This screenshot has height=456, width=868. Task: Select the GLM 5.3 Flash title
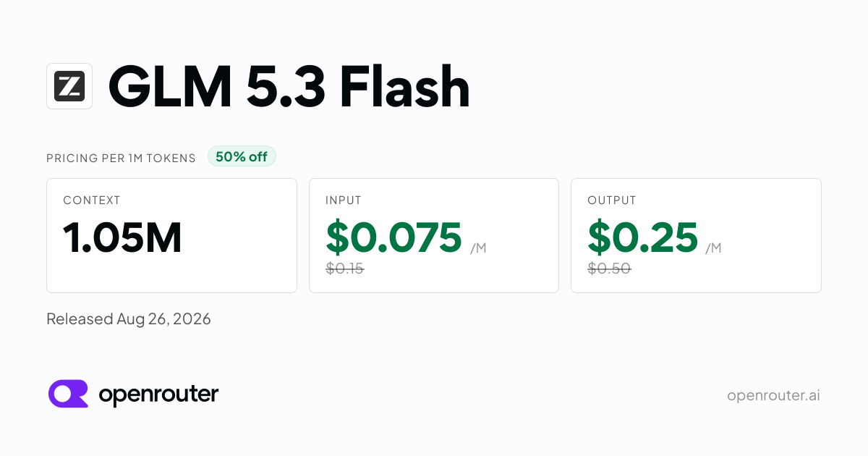[x=289, y=87]
